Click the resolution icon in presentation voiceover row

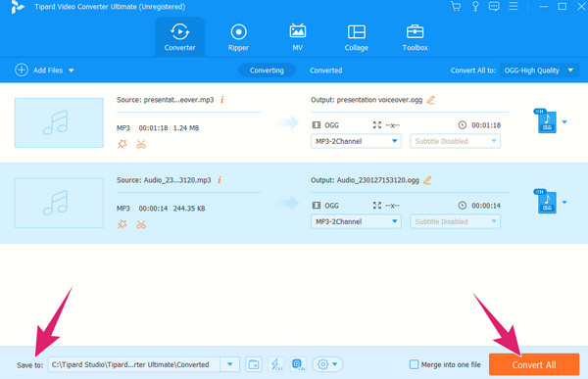[x=377, y=125]
